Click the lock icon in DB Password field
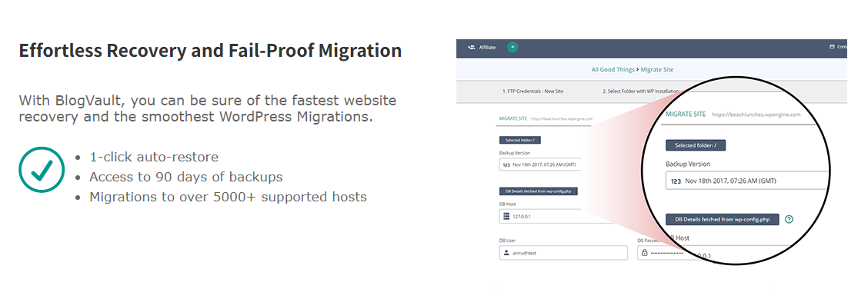 coord(644,253)
